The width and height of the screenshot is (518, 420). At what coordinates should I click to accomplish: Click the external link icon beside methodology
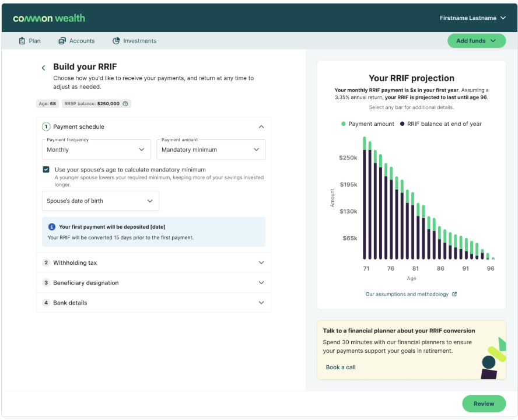coord(454,294)
